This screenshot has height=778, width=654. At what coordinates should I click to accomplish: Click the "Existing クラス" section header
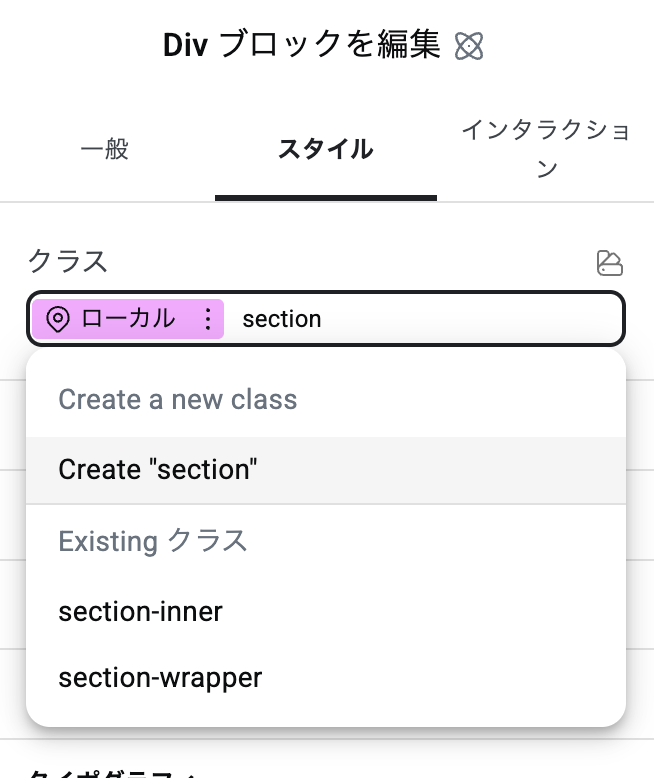152,541
